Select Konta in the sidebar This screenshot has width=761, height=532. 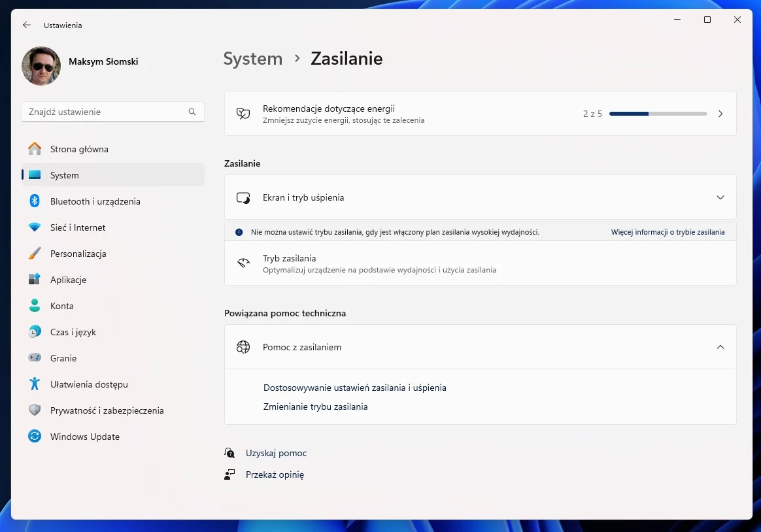[x=62, y=306]
